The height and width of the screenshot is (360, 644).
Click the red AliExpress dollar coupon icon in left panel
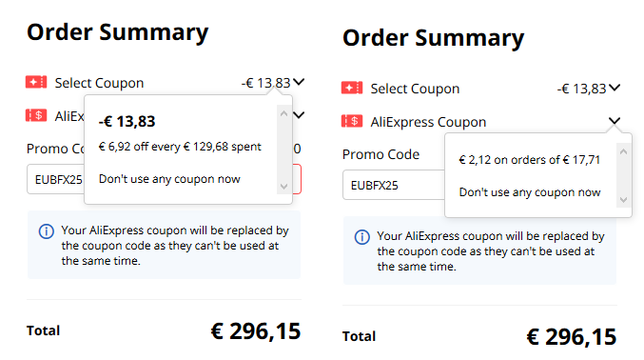[x=36, y=115]
